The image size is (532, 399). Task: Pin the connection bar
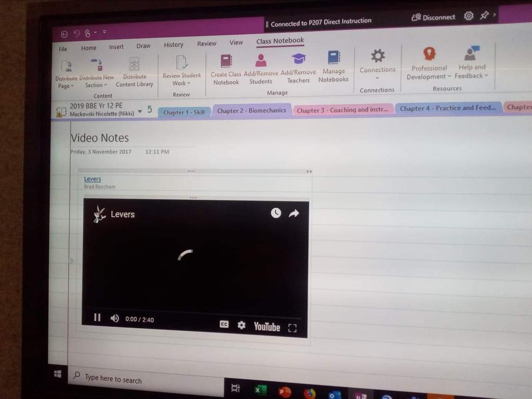tap(484, 15)
